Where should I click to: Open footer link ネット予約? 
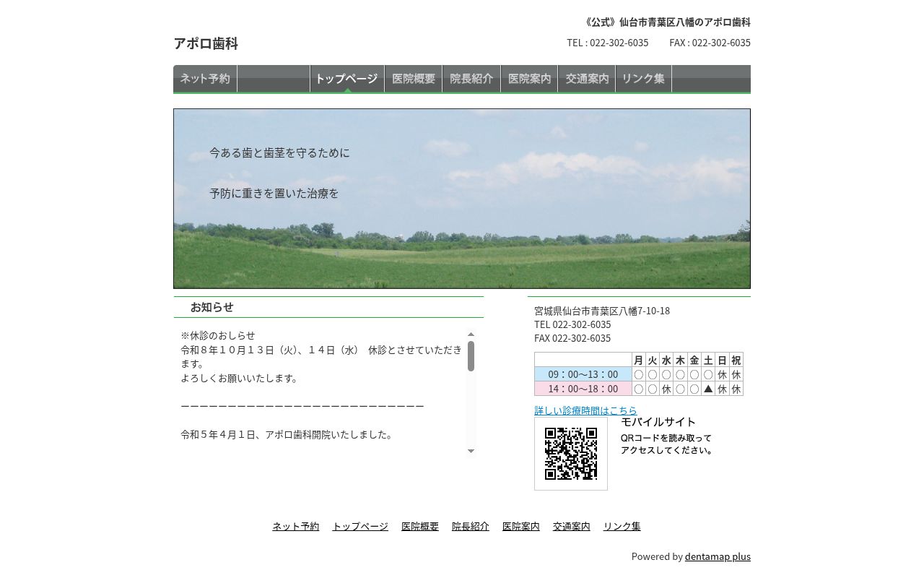click(295, 526)
